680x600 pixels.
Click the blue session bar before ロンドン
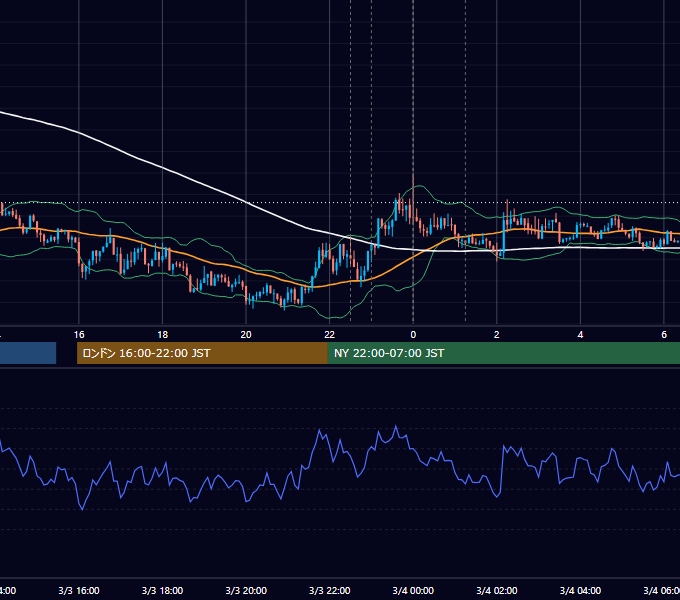coord(28,353)
